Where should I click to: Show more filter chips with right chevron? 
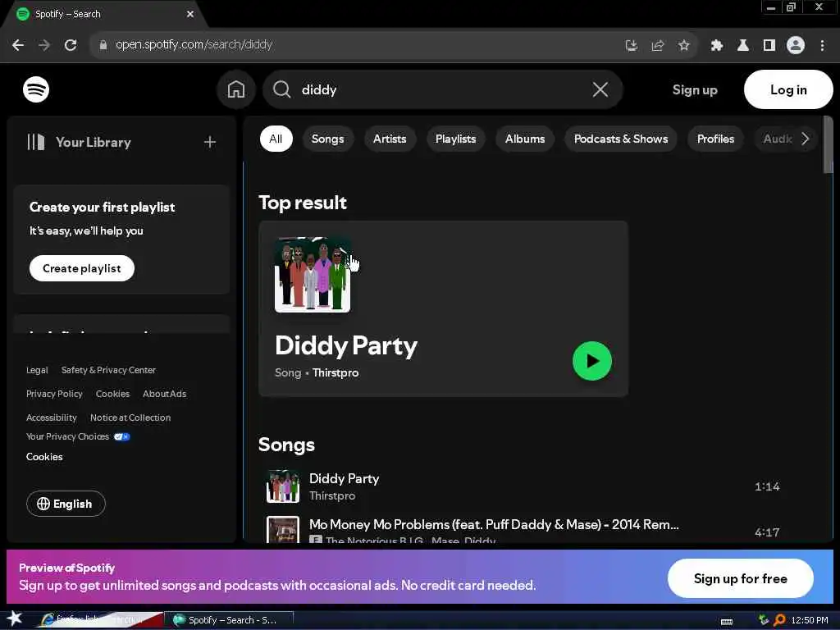click(x=805, y=139)
